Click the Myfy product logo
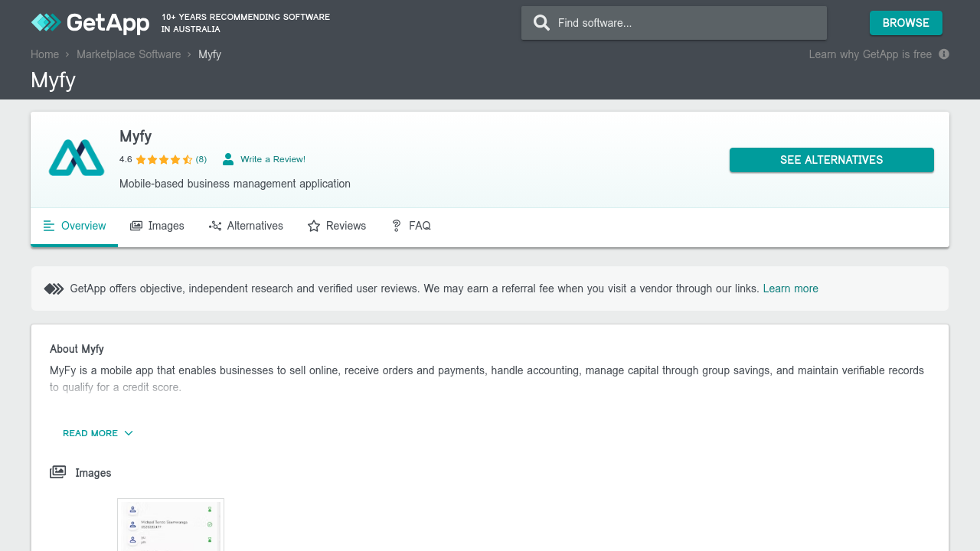This screenshot has height=551, width=980. click(x=77, y=158)
